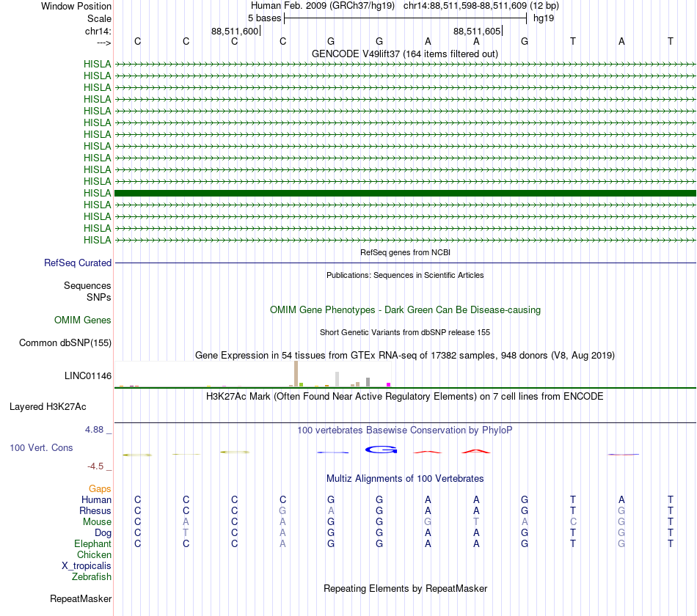Click the ---> sequence direction arrow label
Image resolution: width=697 pixels, height=616 pixels.
click(103, 43)
